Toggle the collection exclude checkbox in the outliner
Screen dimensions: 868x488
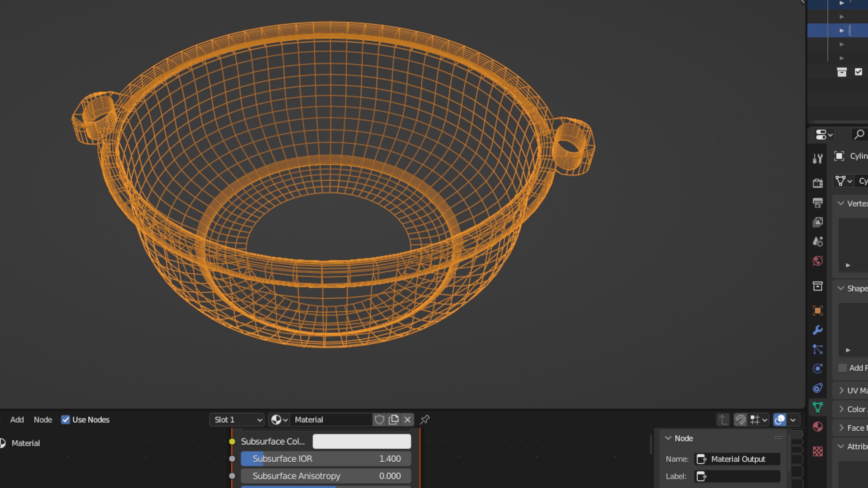pos(858,72)
